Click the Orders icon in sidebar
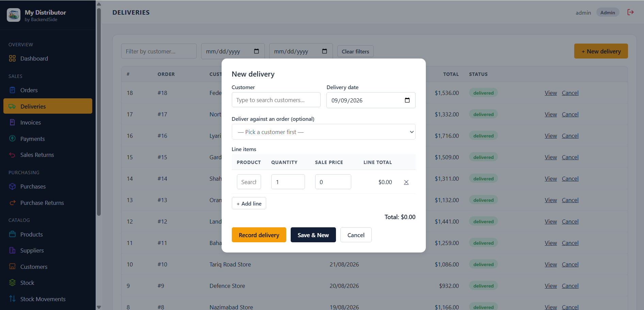Viewport: 644px width, 310px height. (12, 90)
